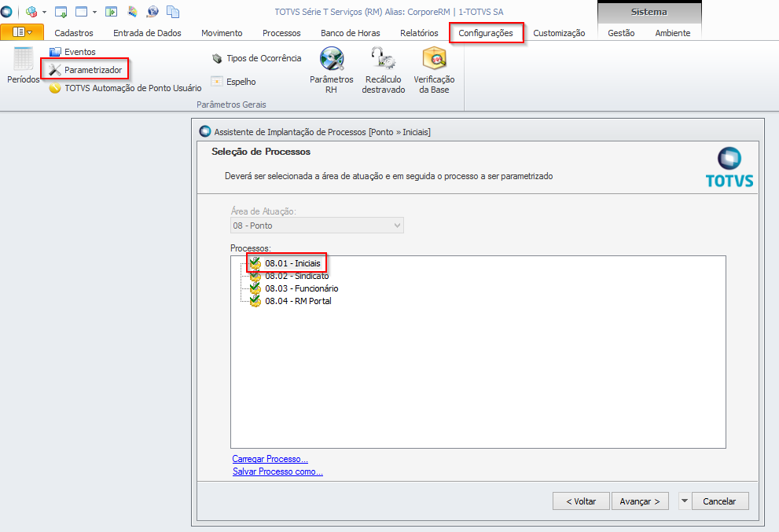This screenshot has height=532, width=779.
Task: Open the Banco de Horas tab
Action: [351, 33]
